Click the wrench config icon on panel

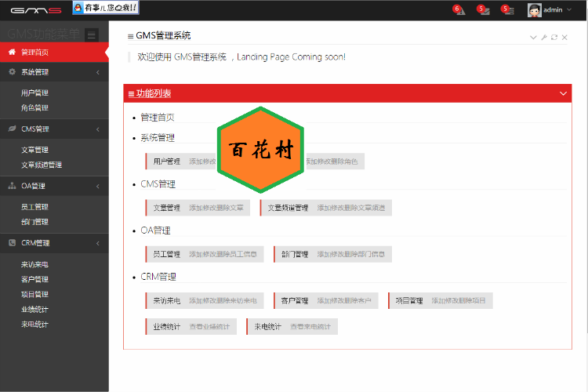(x=544, y=37)
